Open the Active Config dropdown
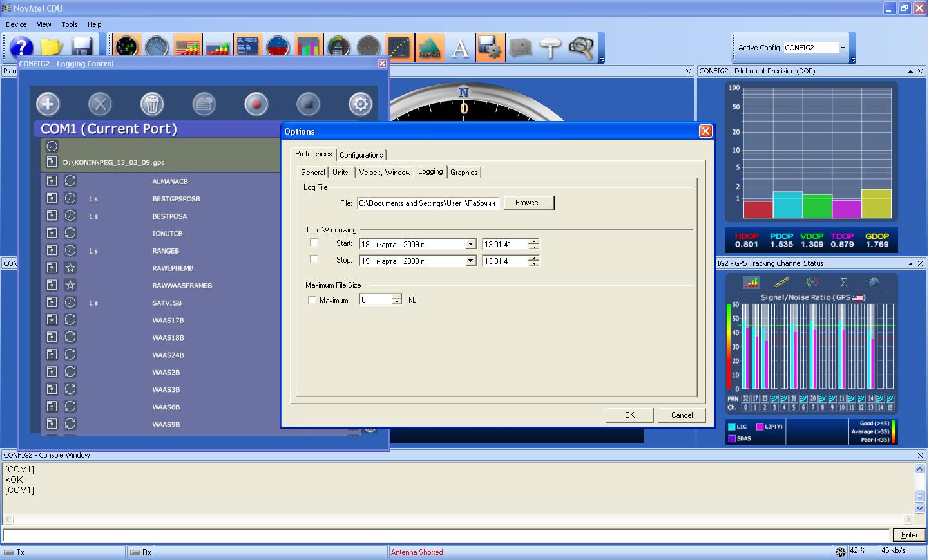Screen dimensions: 929x560 842,48
